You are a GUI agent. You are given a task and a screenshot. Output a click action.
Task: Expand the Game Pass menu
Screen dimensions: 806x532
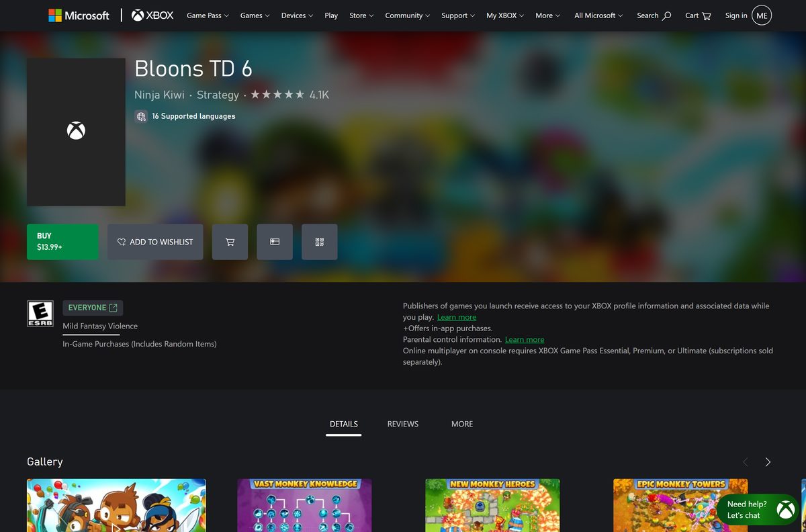point(208,15)
